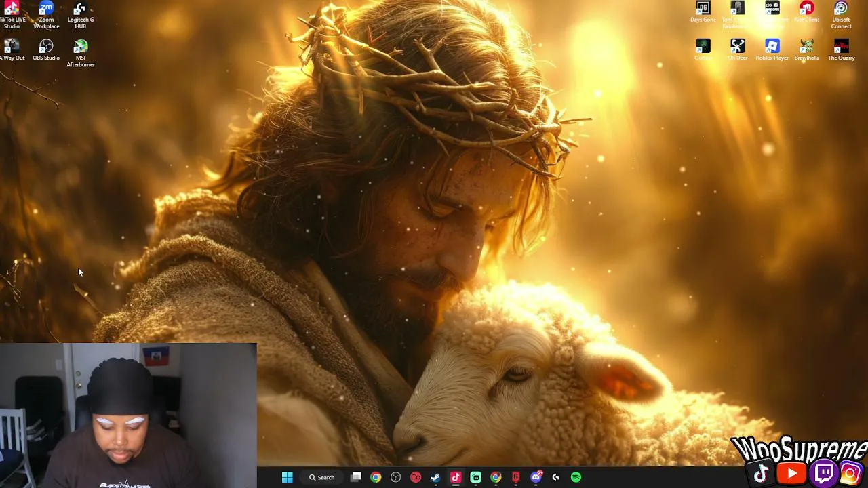
Task: Click the taskbar Search box
Action: (x=322, y=477)
